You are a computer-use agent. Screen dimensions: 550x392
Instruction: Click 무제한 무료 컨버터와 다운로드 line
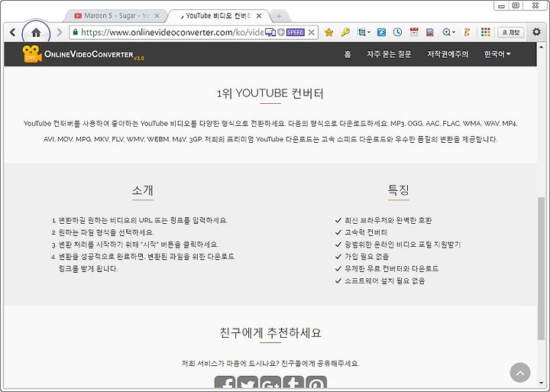(x=391, y=268)
